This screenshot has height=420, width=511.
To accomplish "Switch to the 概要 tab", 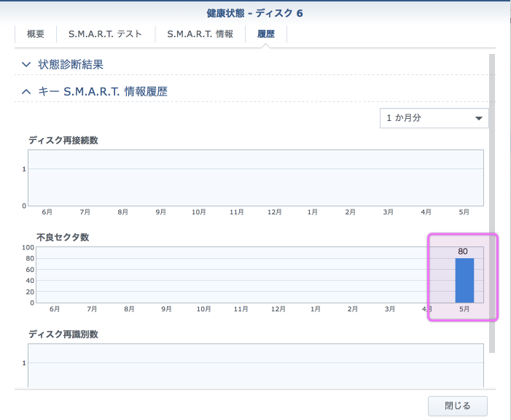I will click(x=36, y=34).
